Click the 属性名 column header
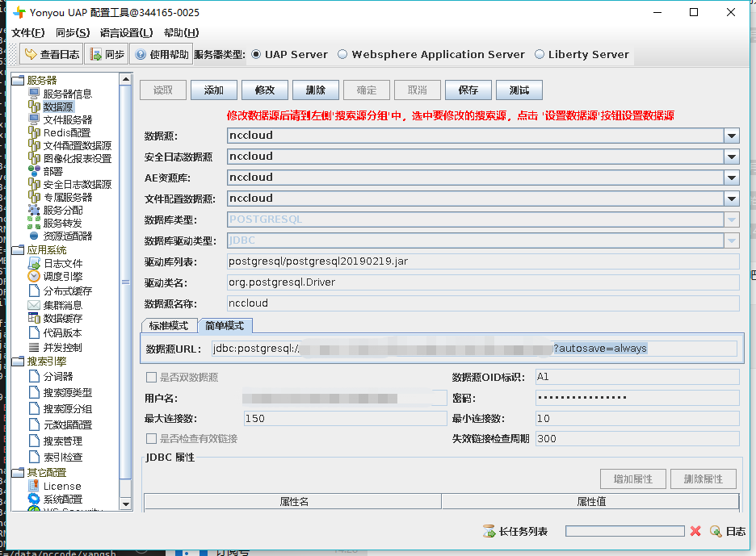756x556 pixels. [x=293, y=502]
